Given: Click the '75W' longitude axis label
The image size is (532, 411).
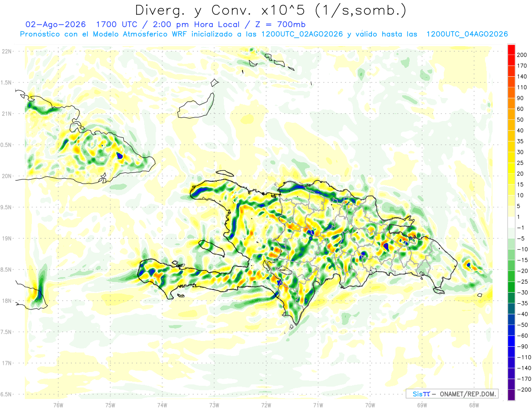Looking at the screenshot, I should [110, 405].
